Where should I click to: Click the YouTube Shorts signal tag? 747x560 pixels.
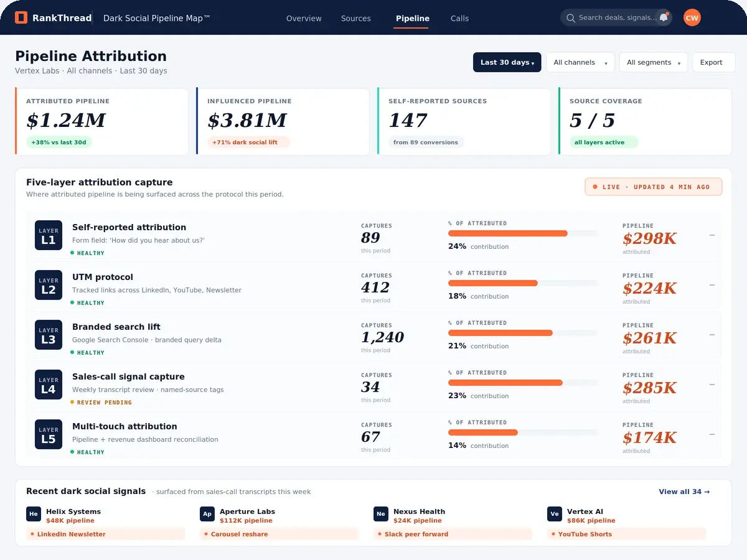(627, 534)
